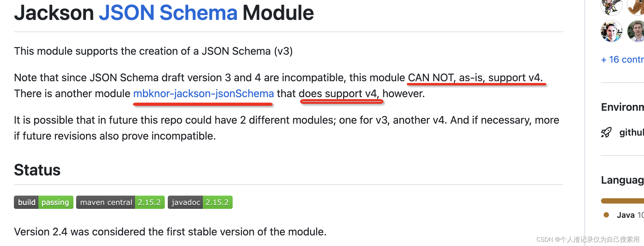Click the Java language name
Viewport: 644px width, 246px height.
pos(625,215)
